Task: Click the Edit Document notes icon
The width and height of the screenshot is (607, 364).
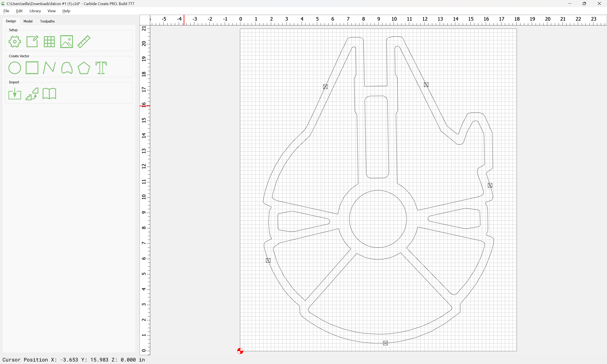Action: pyautogui.click(x=32, y=41)
